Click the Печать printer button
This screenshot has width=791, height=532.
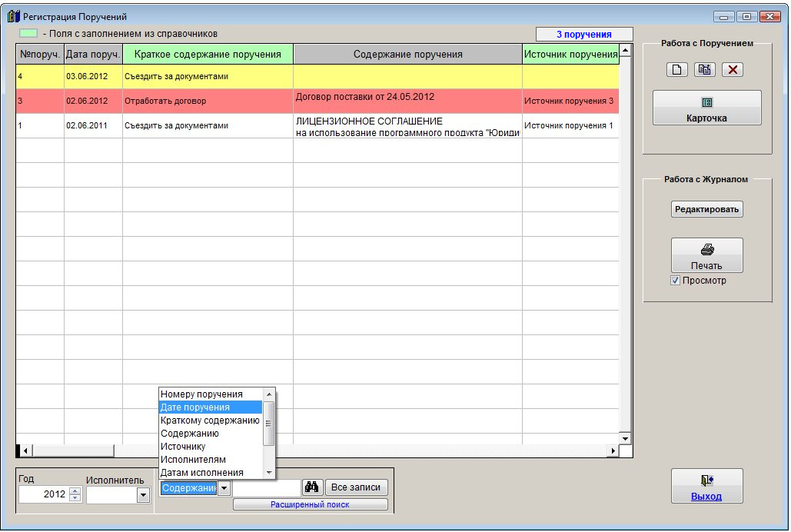pos(706,255)
